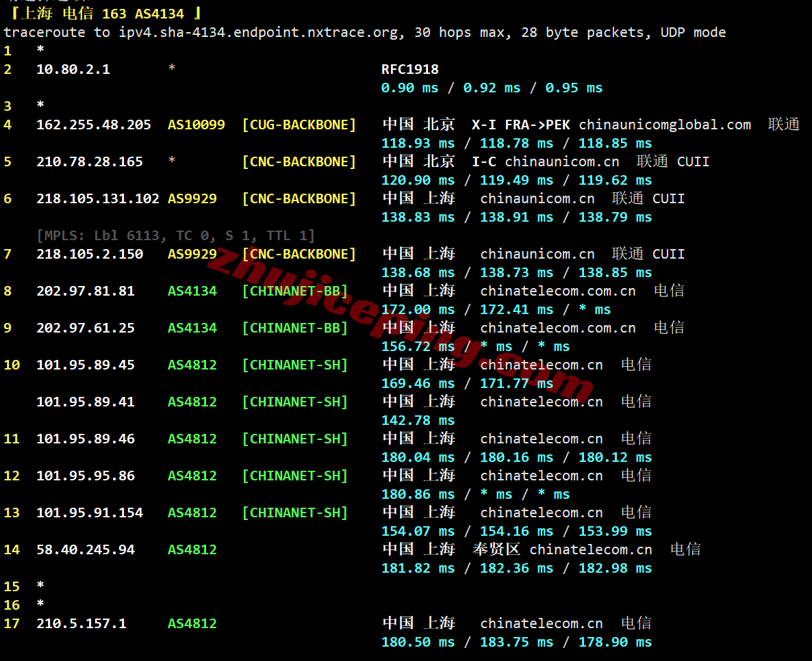This screenshot has width=812, height=661.
Task: Click IP address 218.105.2.150
Action: 90,254
